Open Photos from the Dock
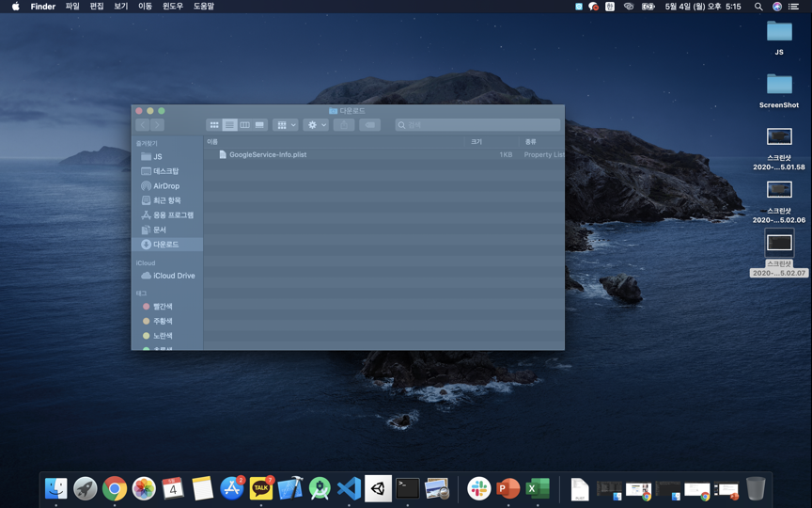This screenshot has height=508, width=812. point(144,488)
